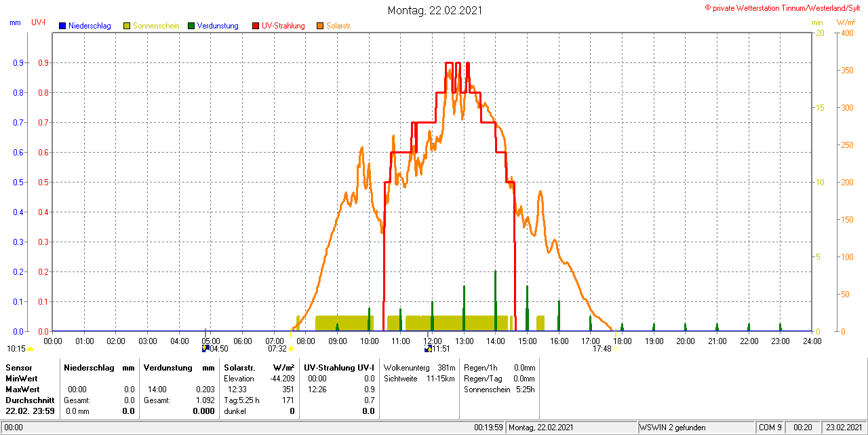Click the Wolkenunterg 381m value

pos(447,367)
